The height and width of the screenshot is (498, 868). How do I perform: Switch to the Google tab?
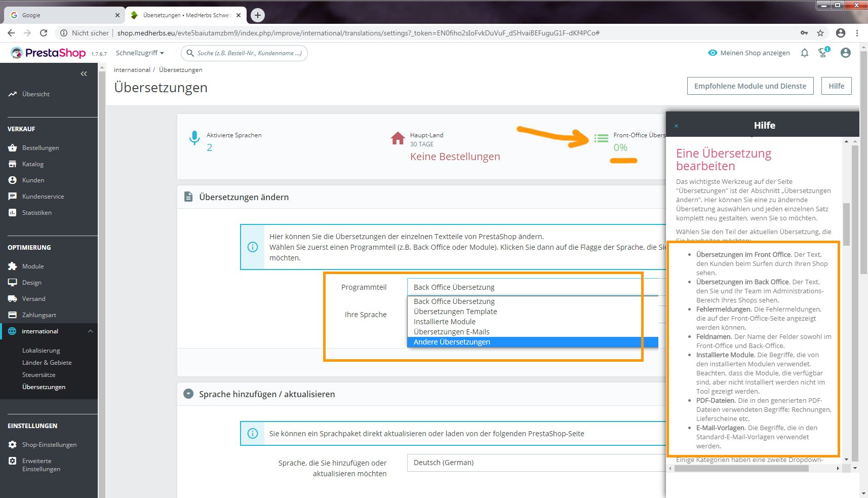coord(63,15)
